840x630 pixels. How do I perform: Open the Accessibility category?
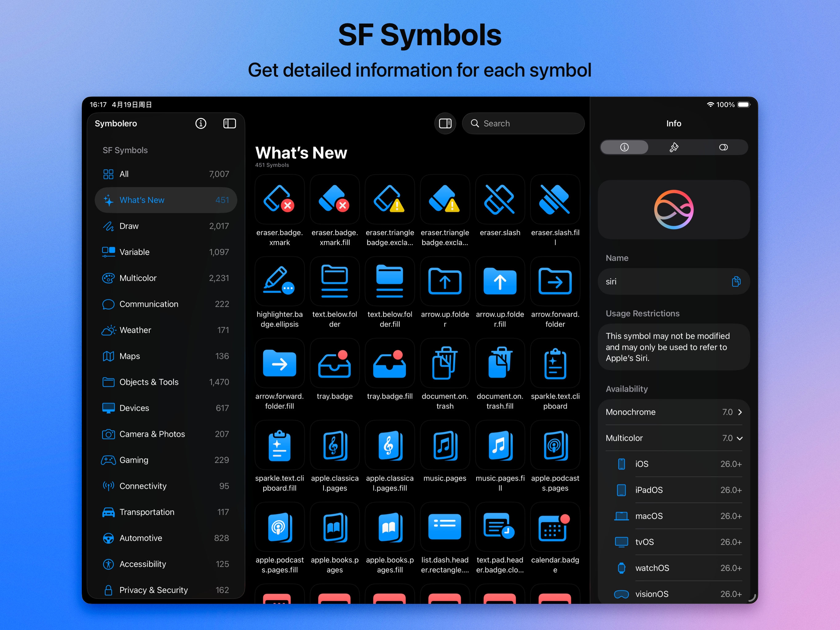(166, 564)
